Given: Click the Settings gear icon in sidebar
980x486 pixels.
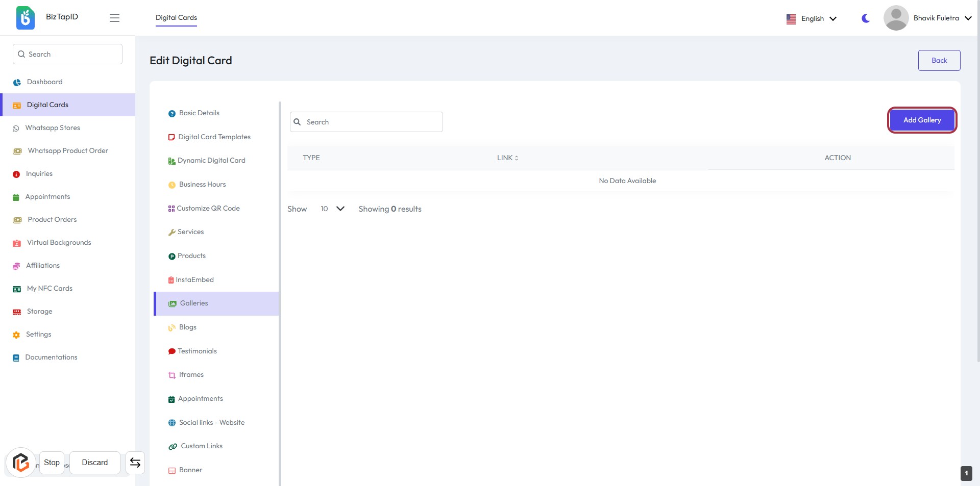Looking at the screenshot, I should [16, 335].
